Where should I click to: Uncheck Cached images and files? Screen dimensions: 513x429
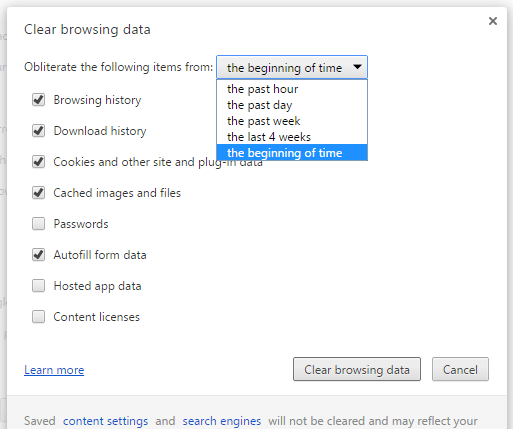[38, 193]
